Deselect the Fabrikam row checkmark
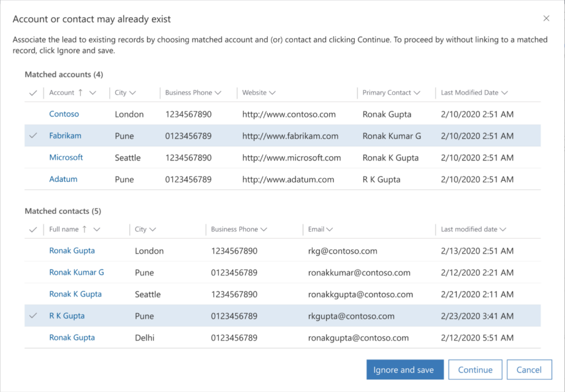The image size is (565, 392). 33,136
